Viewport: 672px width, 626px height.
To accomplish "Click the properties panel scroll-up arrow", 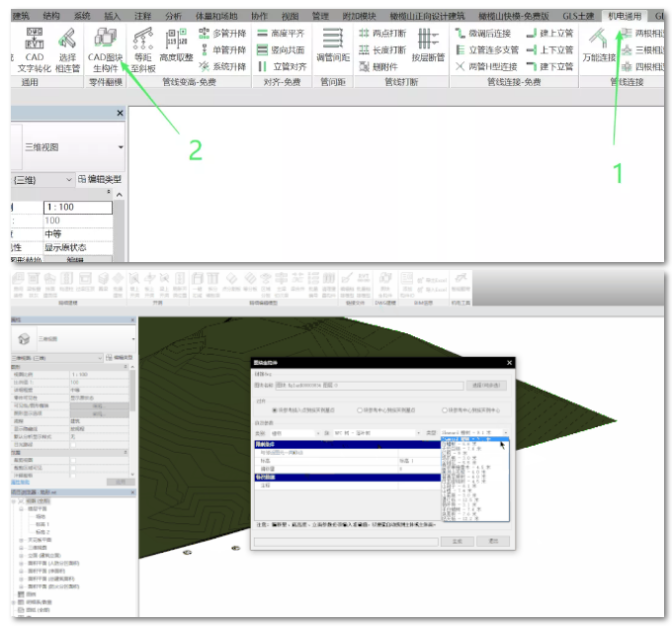I will point(120,195).
